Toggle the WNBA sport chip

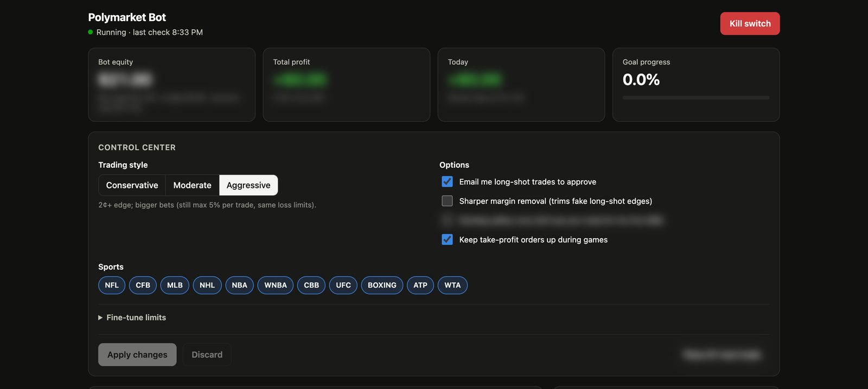tap(276, 285)
